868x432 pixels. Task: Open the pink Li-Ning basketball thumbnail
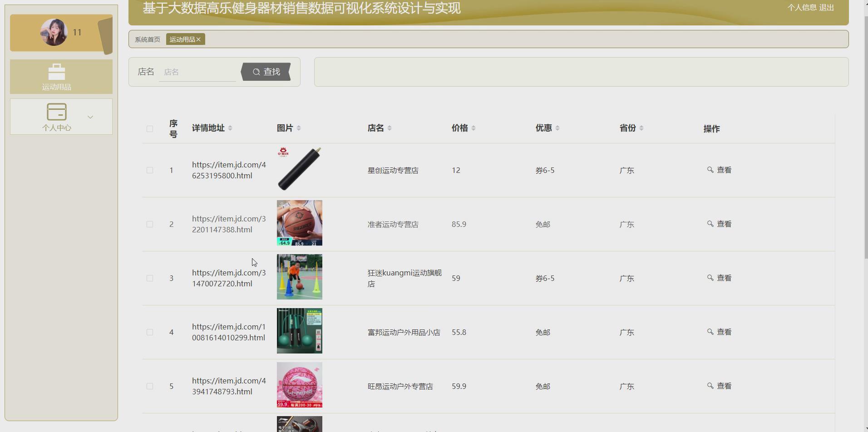(x=300, y=385)
